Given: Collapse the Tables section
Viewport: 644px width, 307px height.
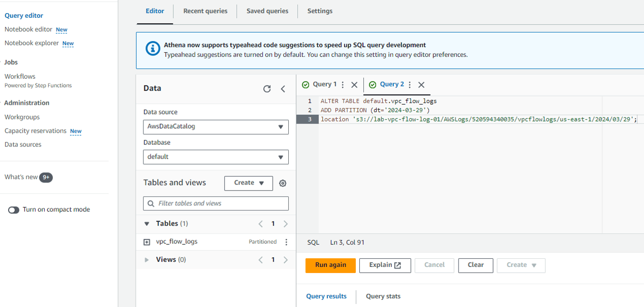Looking at the screenshot, I should click(147, 224).
